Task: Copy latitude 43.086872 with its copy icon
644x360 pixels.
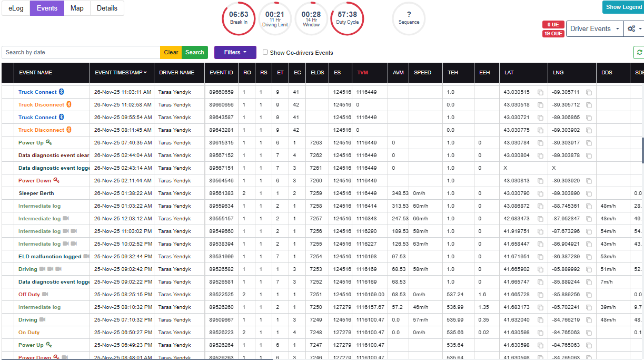Action: tap(540, 206)
